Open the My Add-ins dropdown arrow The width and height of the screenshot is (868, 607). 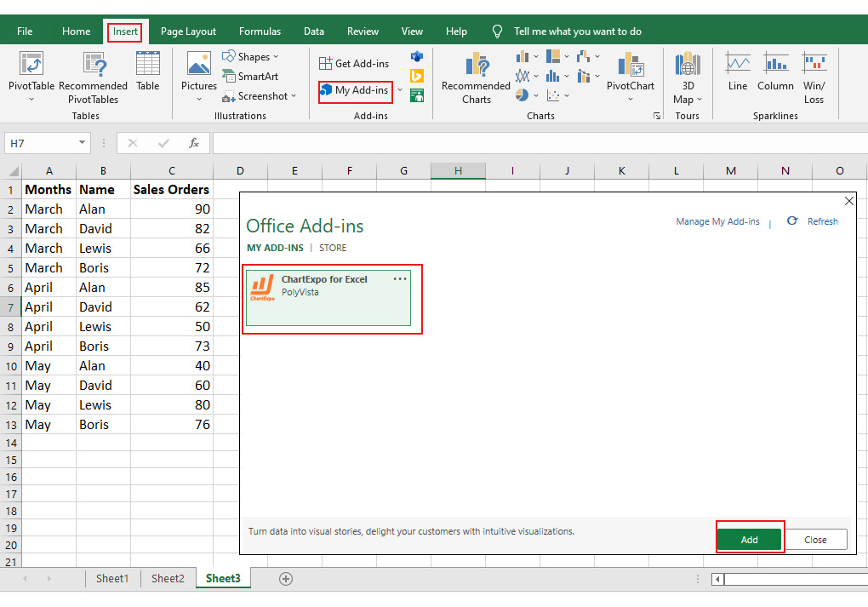(400, 90)
